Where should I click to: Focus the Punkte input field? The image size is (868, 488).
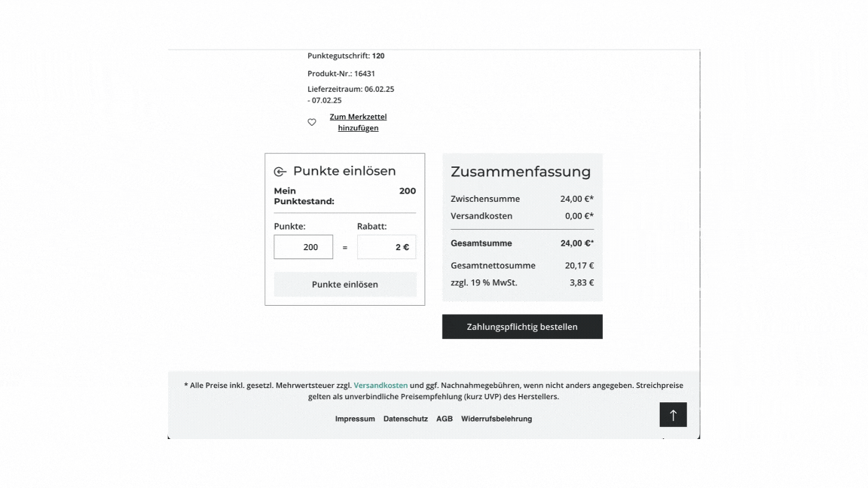304,247
